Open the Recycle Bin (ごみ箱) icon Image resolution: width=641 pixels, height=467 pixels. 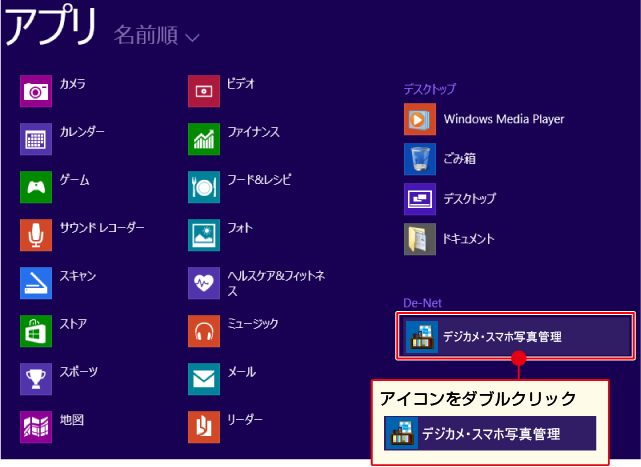point(420,159)
